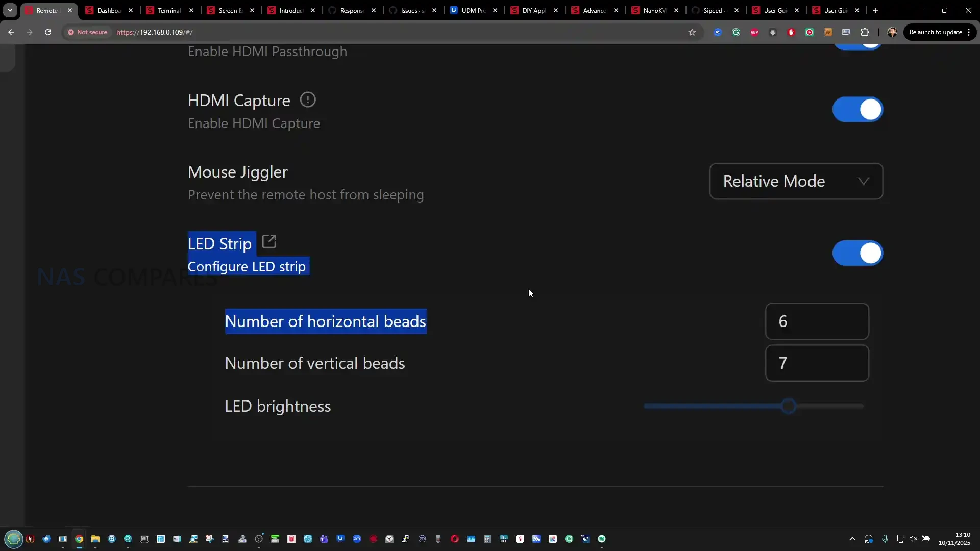Click the Not secure site info badge
The image size is (980, 551).
pyautogui.click(x=88, y=32)
